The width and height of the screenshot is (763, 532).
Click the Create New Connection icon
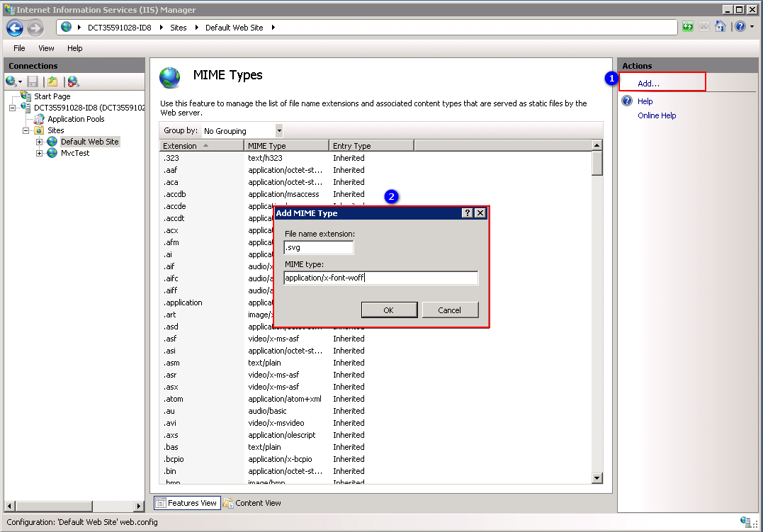pyautogui.click(x=11, y=81)
